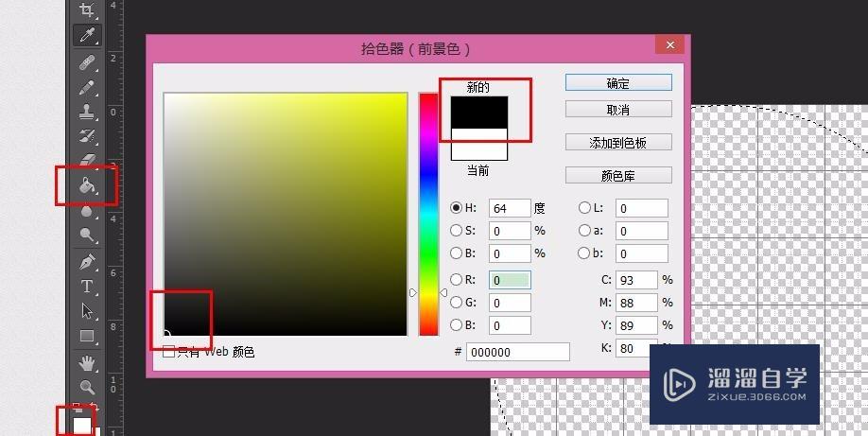Image resolution: width=868 pixels, height=436 pixels.
Task: Click inside the large yellow color field
Action: (x=286, y=215)
